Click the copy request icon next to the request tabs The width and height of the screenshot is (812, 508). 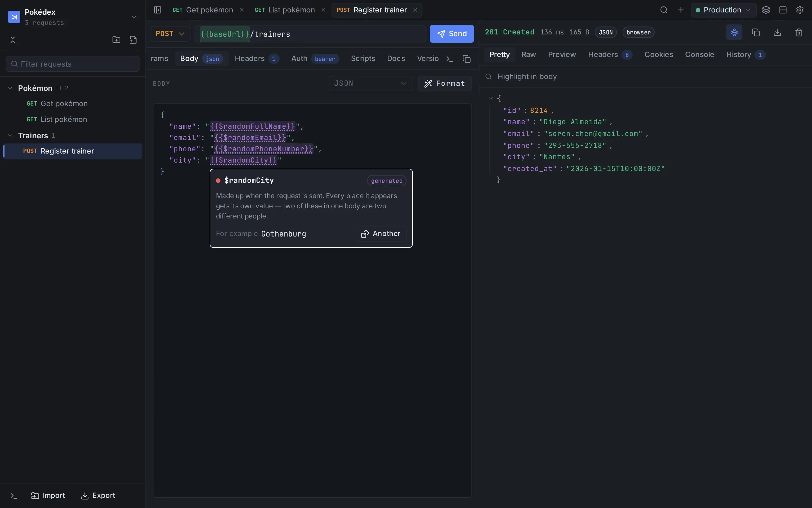467,59
